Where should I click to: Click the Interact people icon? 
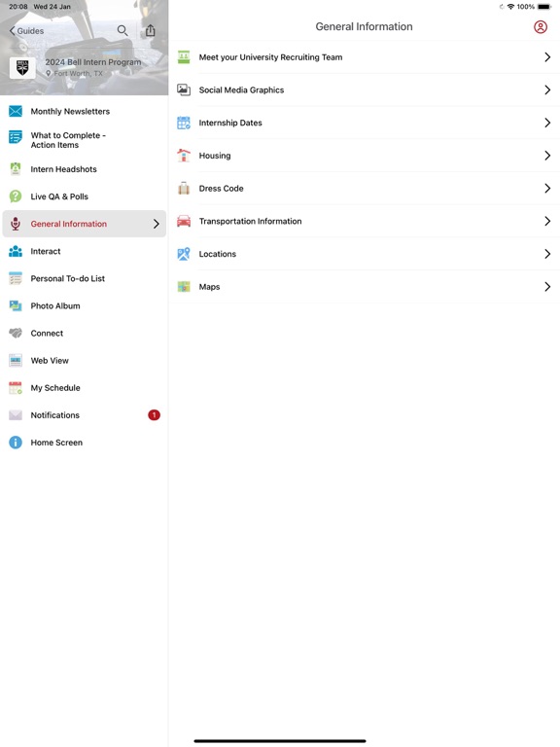16,251
